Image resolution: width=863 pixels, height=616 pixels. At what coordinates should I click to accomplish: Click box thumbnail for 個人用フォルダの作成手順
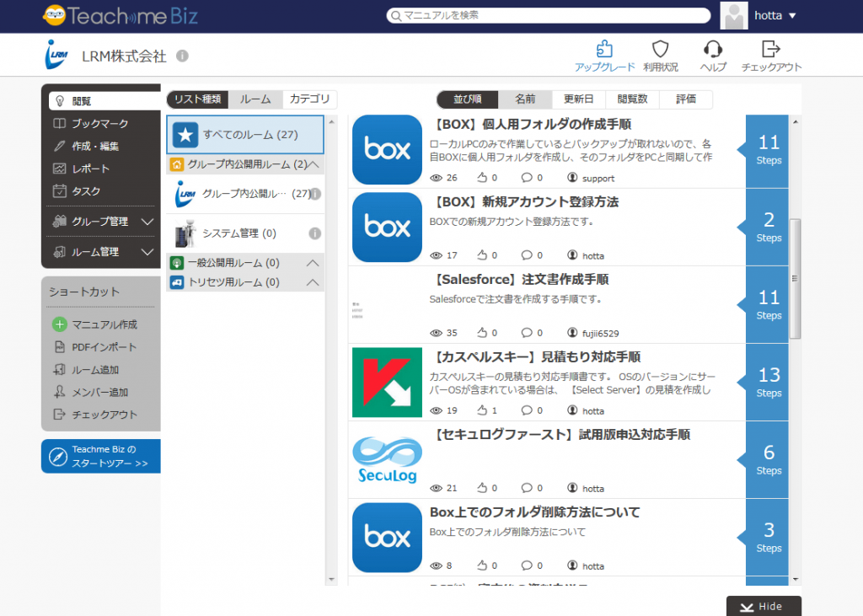[387, 150]
